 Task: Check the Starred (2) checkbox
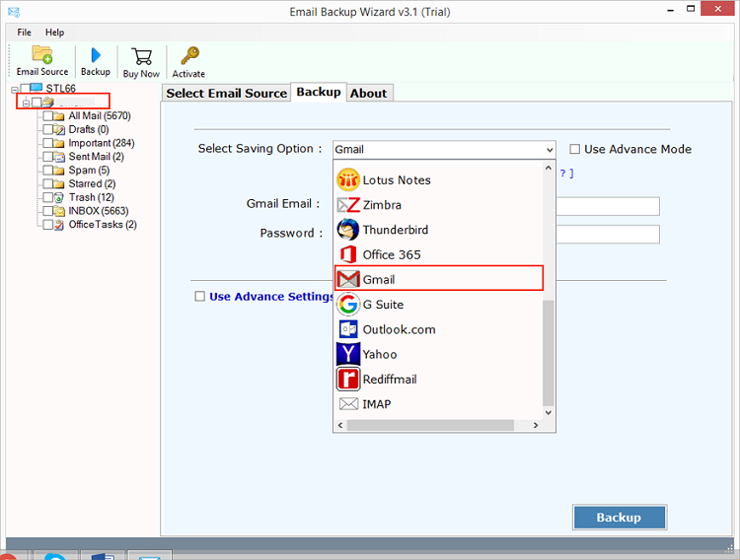(47, 183)
